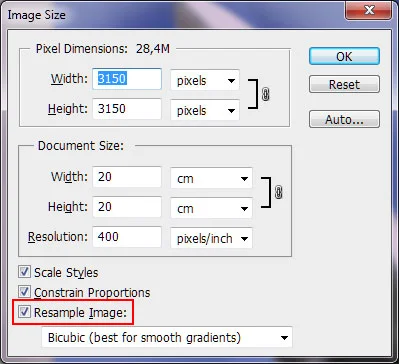Disable Constrain Proportions checkbox
Viewport: 399px width, 364px height.
[x=24, y=292]
